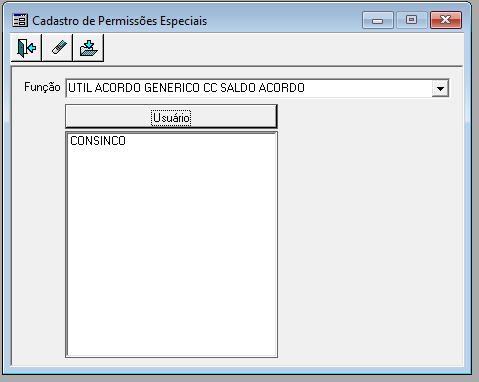Click the eraser clear toolbar icon
Screen dimensions: 479x382
tap(58, 48)
